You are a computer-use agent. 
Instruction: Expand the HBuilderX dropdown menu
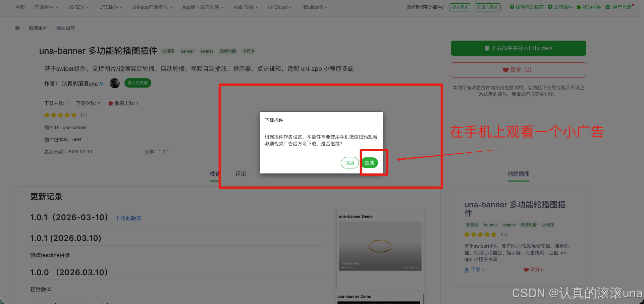coord(314,7)
